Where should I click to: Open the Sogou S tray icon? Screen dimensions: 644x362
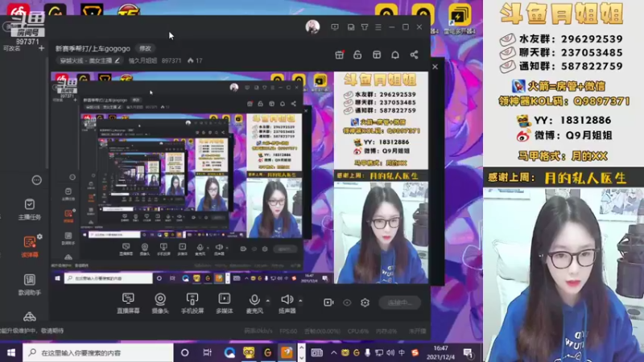(415, 352)
